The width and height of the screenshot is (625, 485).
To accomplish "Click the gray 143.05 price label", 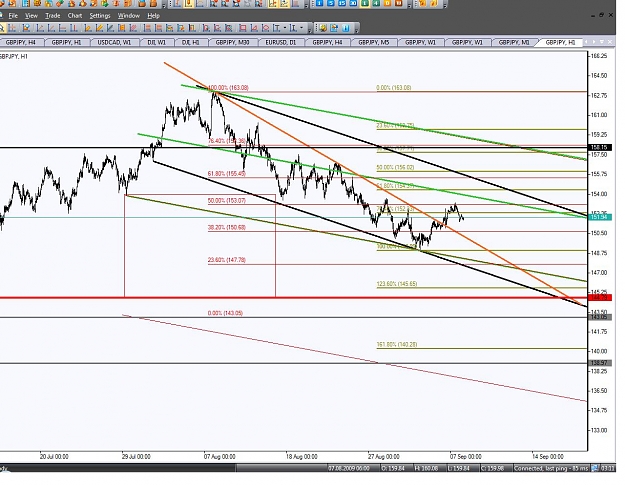I will click(x=599, y=317).
